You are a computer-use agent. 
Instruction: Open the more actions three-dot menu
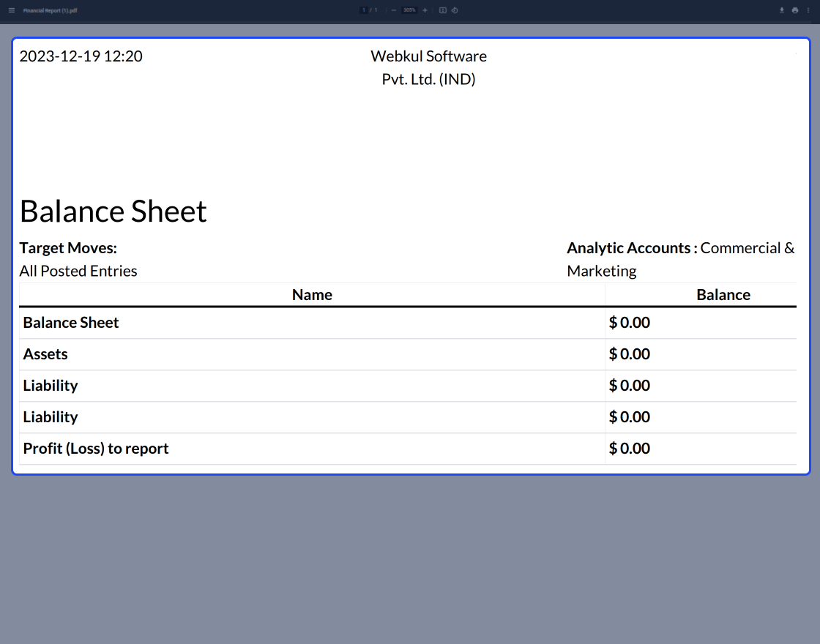808,10
